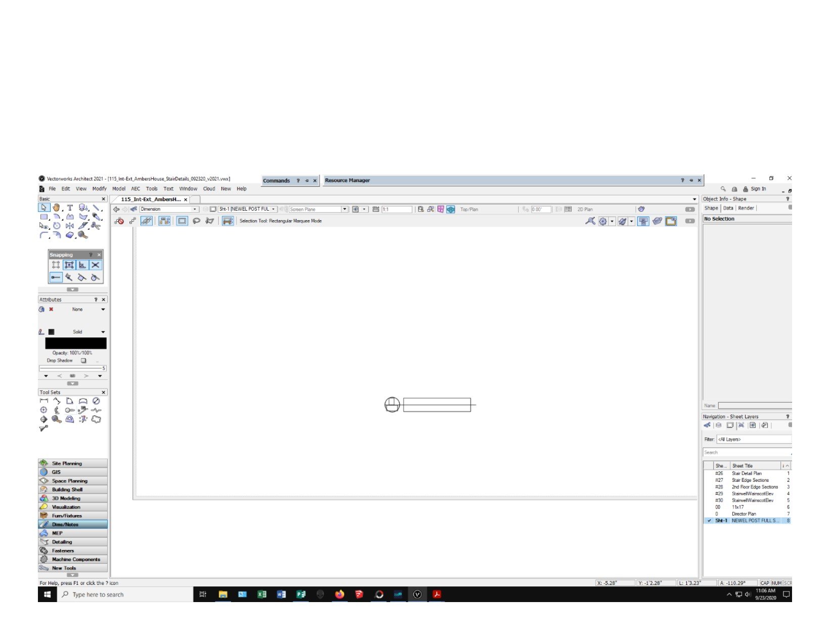Expand the fill style None dropdown
The image size is (834, 644).
coord(103,310)
